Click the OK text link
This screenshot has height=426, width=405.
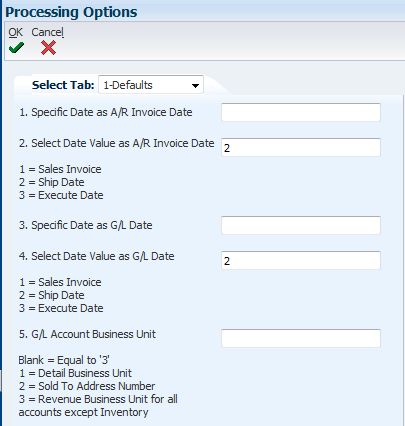15,32
